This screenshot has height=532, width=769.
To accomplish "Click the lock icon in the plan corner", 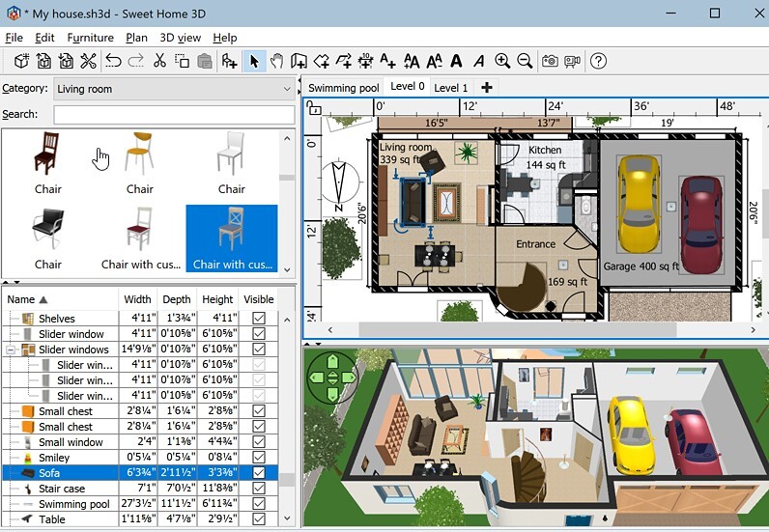I will click(x=313, y=107).
